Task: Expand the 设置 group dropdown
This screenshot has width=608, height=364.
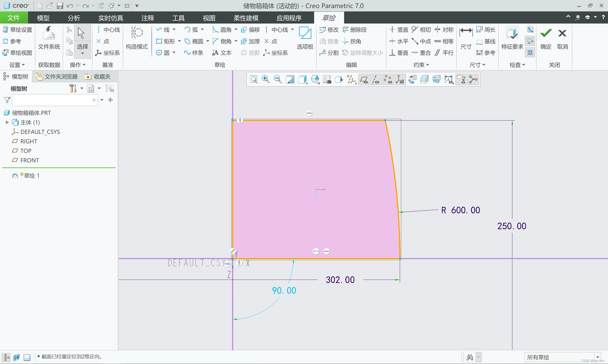Action: click(x=17, y=65)
